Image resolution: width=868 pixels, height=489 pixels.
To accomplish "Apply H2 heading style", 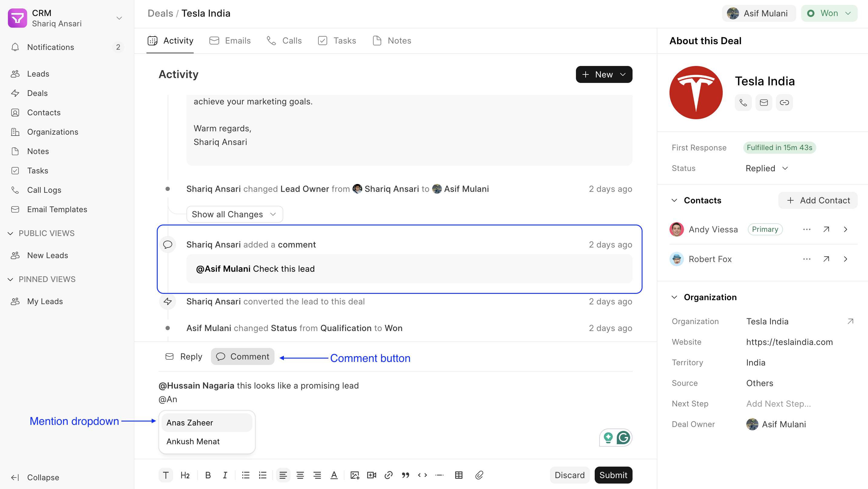I will [185, 475].
